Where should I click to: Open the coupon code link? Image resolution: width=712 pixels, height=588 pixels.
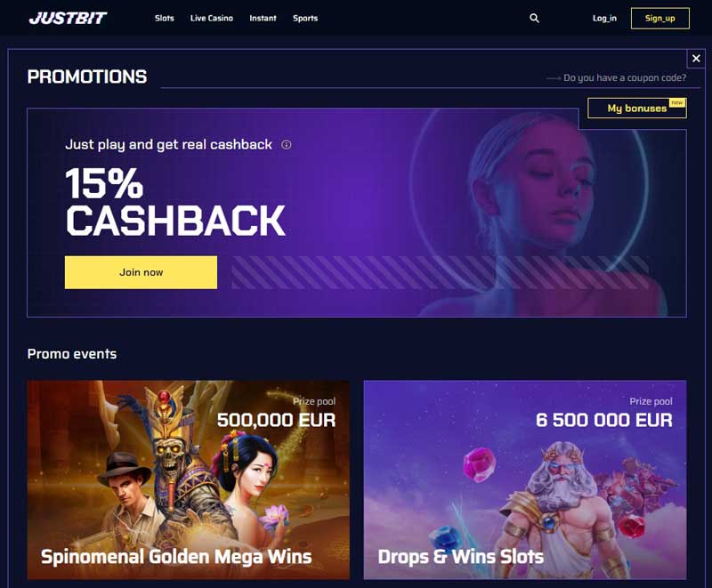coord(625,78)
